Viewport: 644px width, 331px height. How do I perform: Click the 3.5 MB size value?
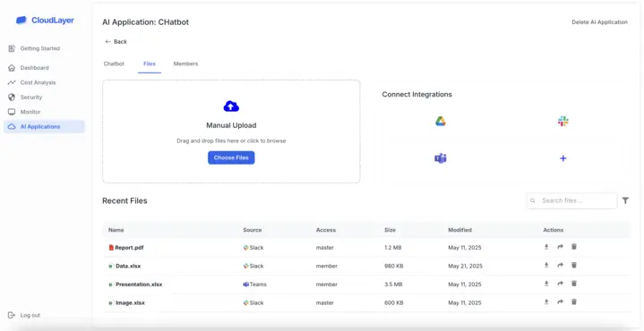point(393,284)
